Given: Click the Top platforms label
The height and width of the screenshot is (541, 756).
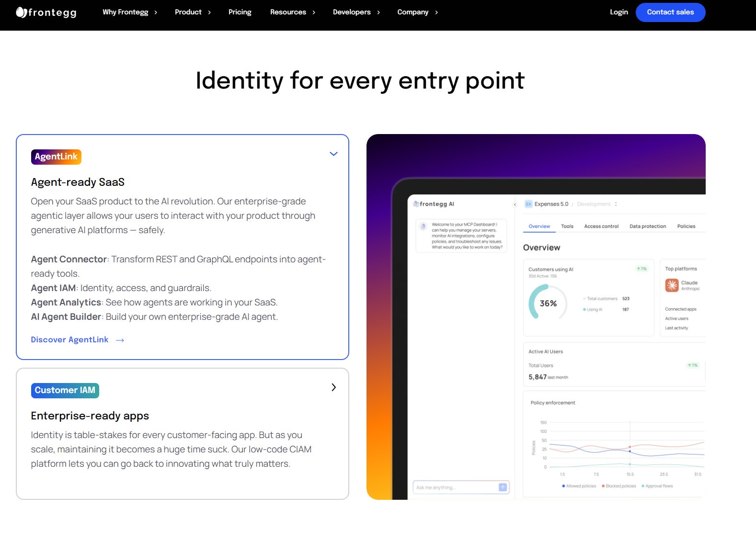Looking at the screenshot, I should 681,269.
